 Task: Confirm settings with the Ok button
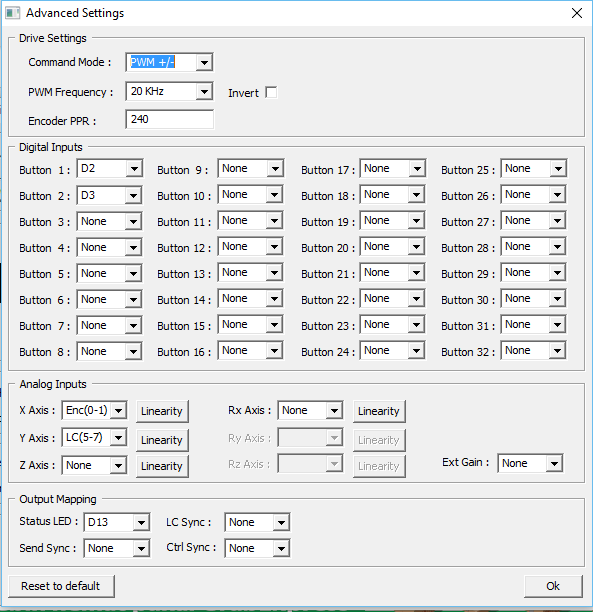[553, 586]
